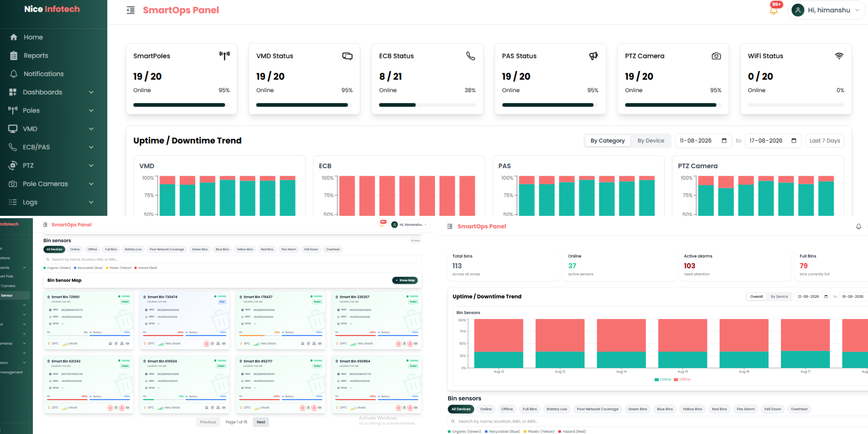Click the battery icon at bottom of Smart Bin 721661

[x=128, y=343]
